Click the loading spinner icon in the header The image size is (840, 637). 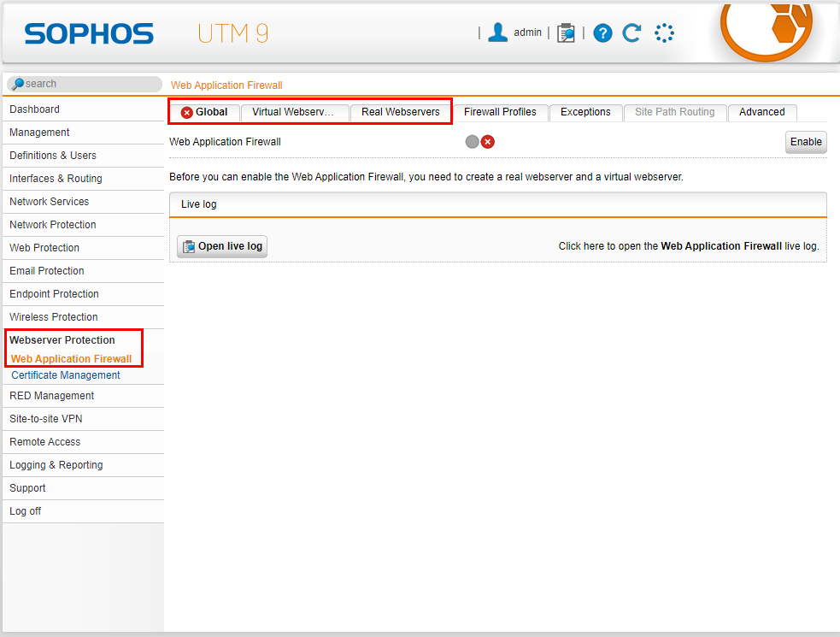pyautogui.click(x=664, y=32)
